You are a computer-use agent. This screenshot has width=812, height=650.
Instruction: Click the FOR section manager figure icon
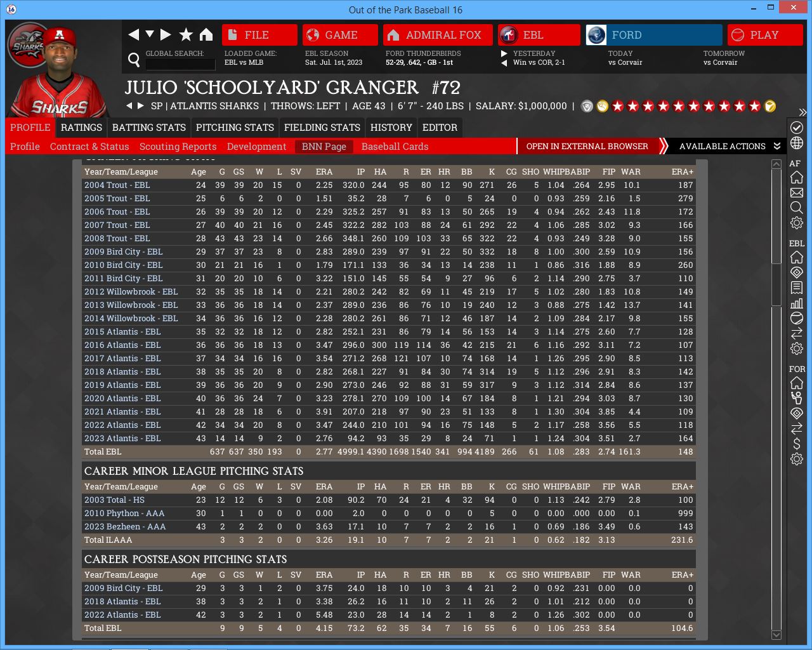(797, 398)
